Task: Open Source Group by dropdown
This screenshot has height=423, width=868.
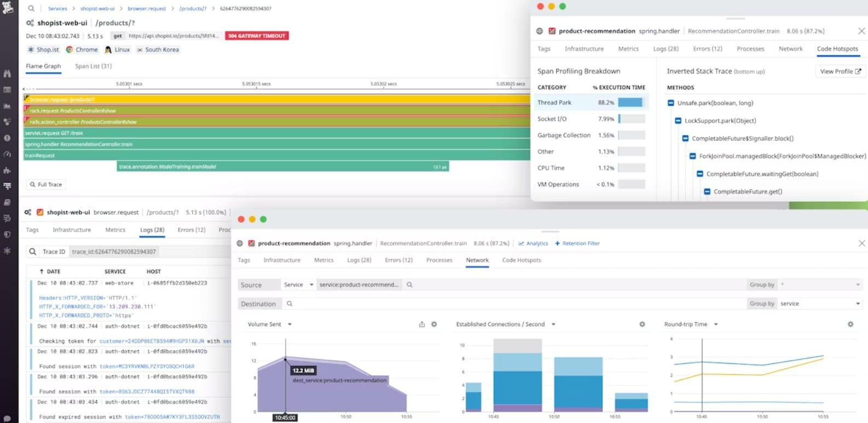Action: [820, 285]
